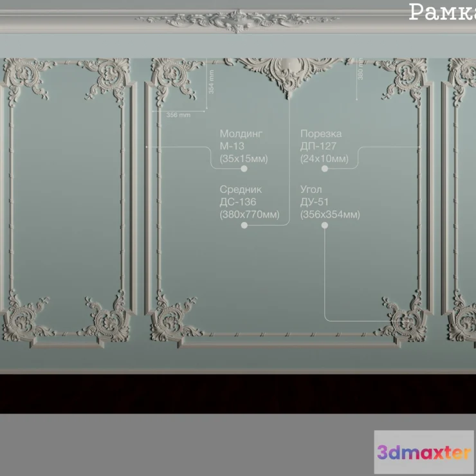This screenshot has width=476, height=476.
Task: Click the 'Угол' label text
Action: (311, 189)
